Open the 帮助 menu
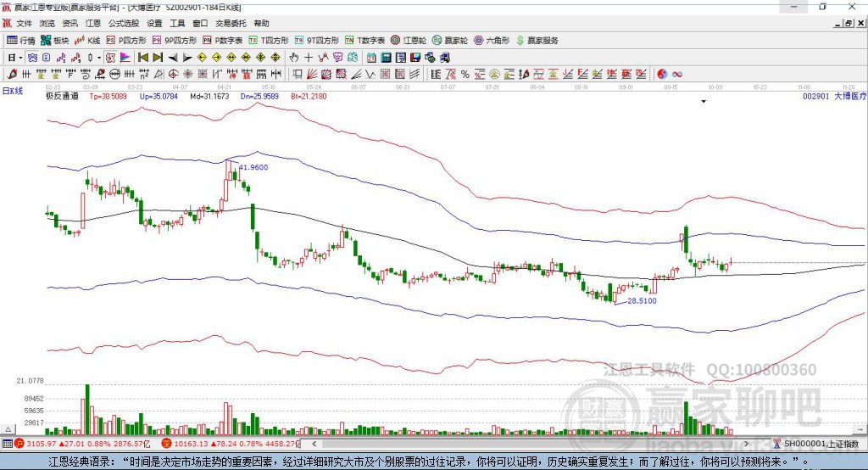This screenshot has width=868, height=470. pyautogui.click(x=261, y=23)
